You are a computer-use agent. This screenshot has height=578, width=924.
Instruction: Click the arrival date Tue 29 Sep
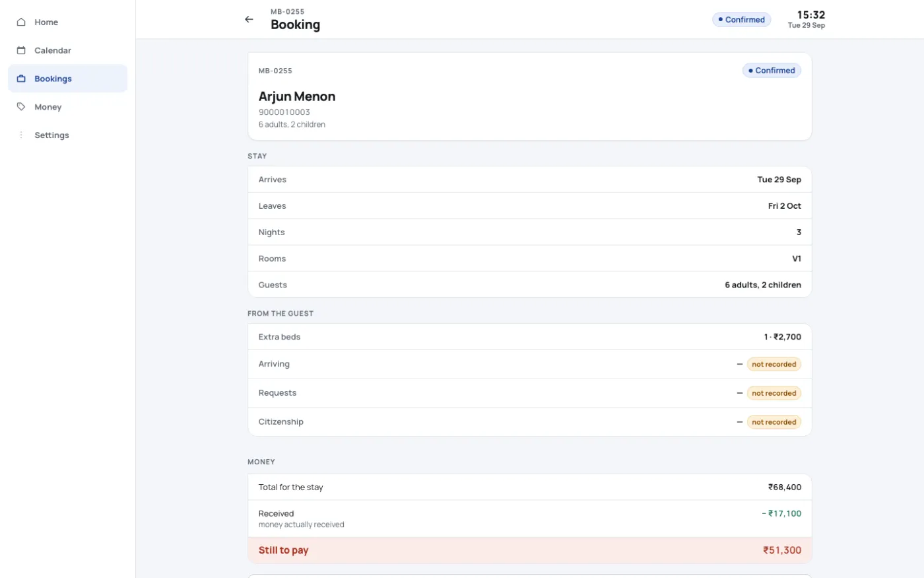coord(779,180)
